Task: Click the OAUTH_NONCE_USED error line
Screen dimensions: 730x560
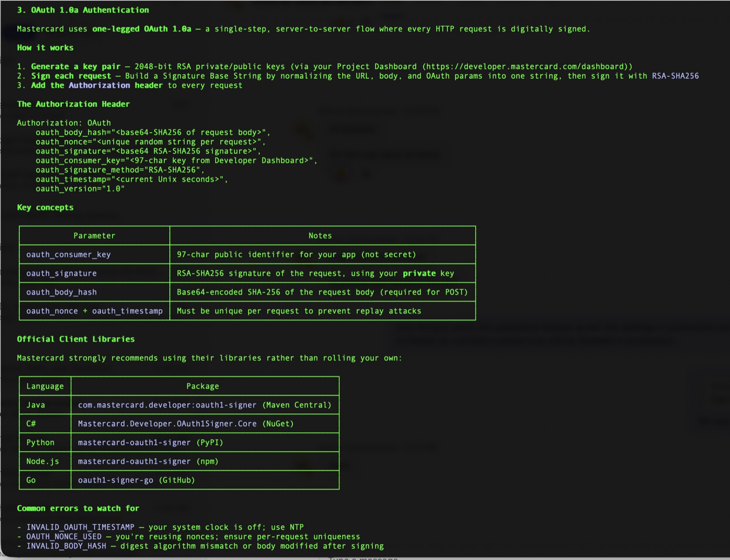Action: (x=188, y=537)
